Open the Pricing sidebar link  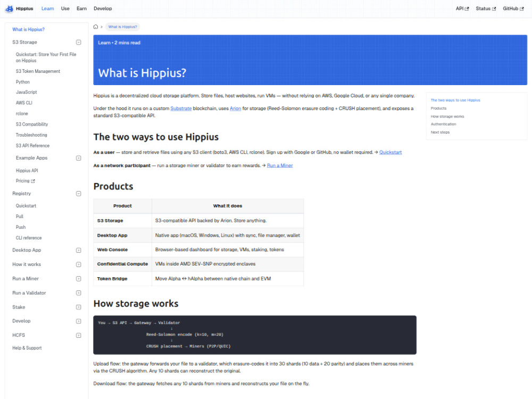pos(25,181)
